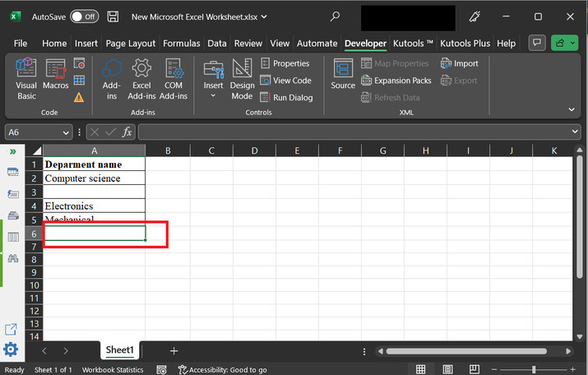Open Kutools settings gear icon
The image size is (588, 375).
[11, 350]
